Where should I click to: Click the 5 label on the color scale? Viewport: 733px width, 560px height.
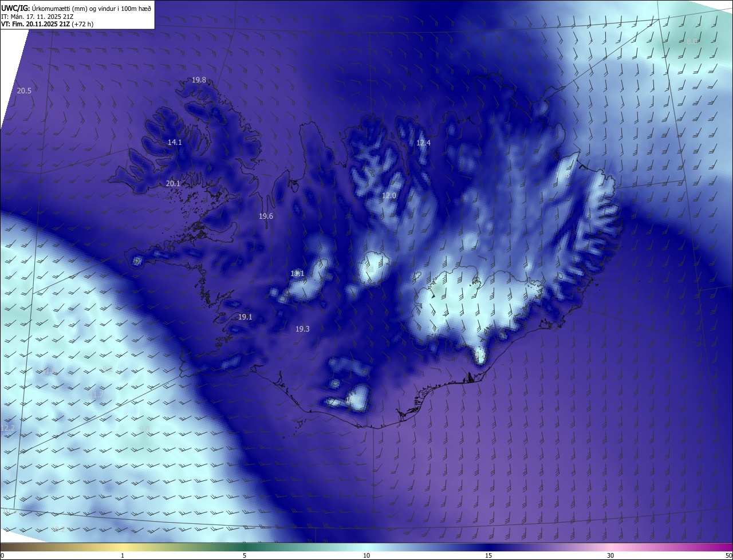(x=245, y=555)
